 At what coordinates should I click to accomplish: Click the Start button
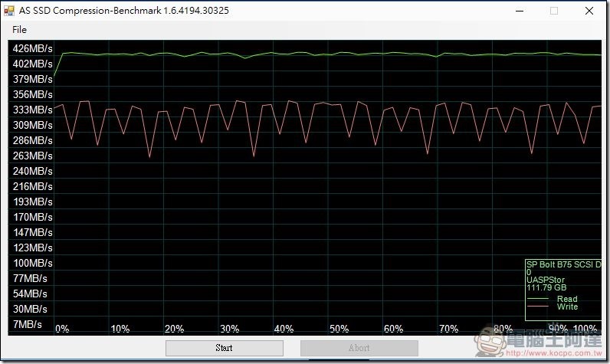point(224,348)
